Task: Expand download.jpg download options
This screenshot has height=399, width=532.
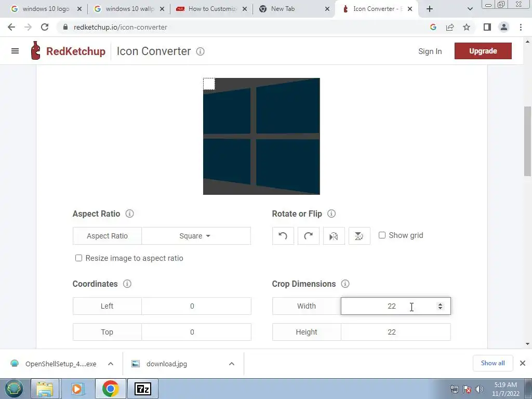Action: (232, 364)
